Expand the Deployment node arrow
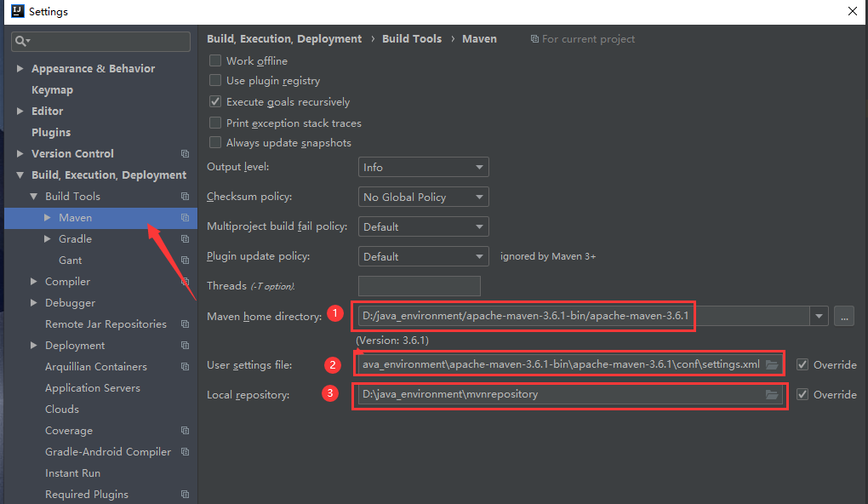Screen dimensions: 868x504 34,345
